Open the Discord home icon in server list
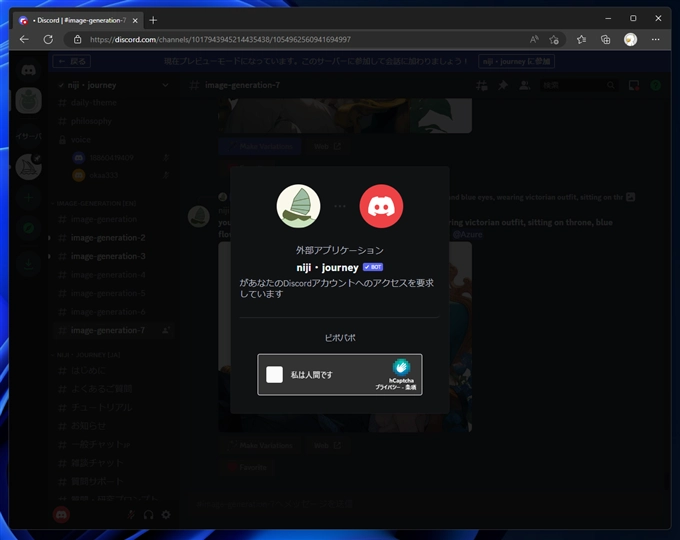The height and width of the screenshot is (540, 680). pyautogui.click(x=29, y=70)
